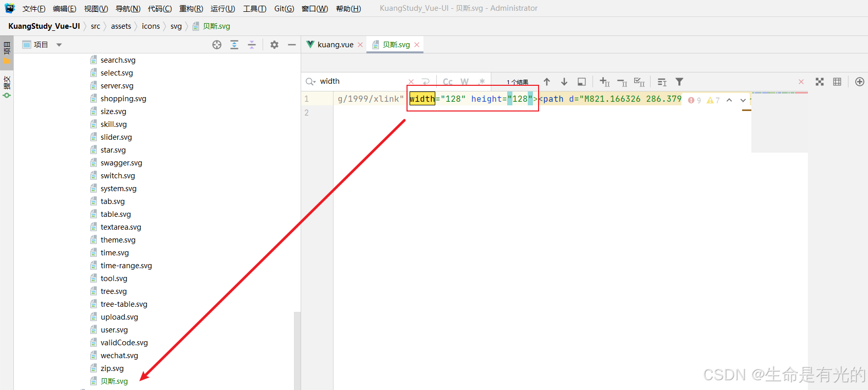Viewport: 868px width, 390px height.
Task: Open the 视图(V) menu
Action: tap(96, 9)
